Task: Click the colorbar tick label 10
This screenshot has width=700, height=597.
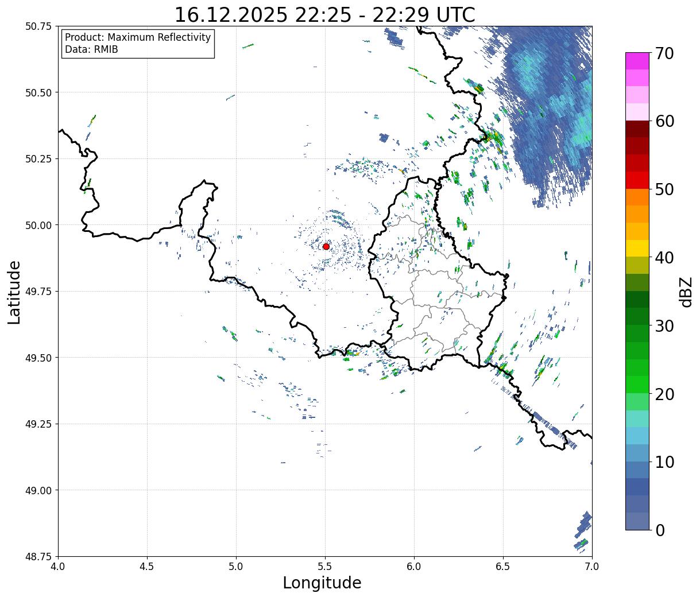Action: (x=665, y=462)
